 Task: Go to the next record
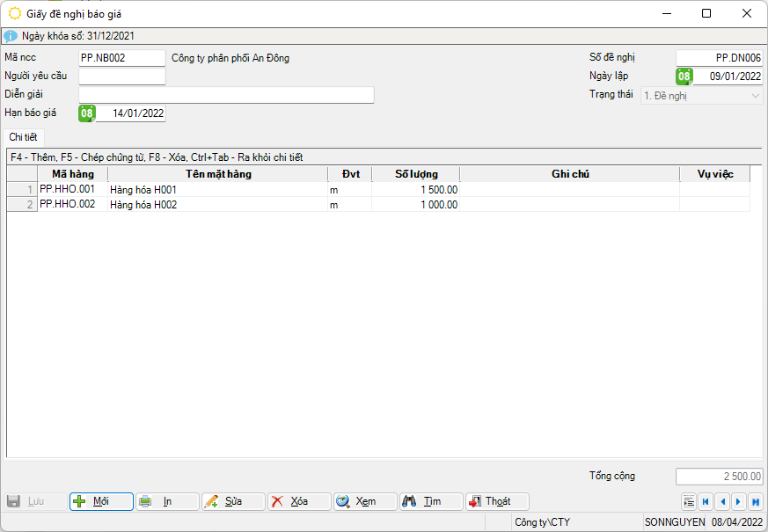click(x=739, y=502)
